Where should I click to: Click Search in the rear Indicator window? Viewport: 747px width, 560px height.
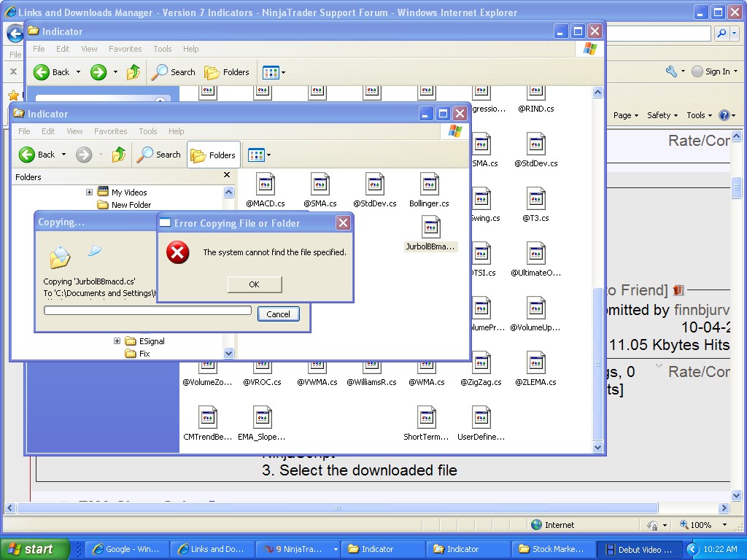[174, 72]
